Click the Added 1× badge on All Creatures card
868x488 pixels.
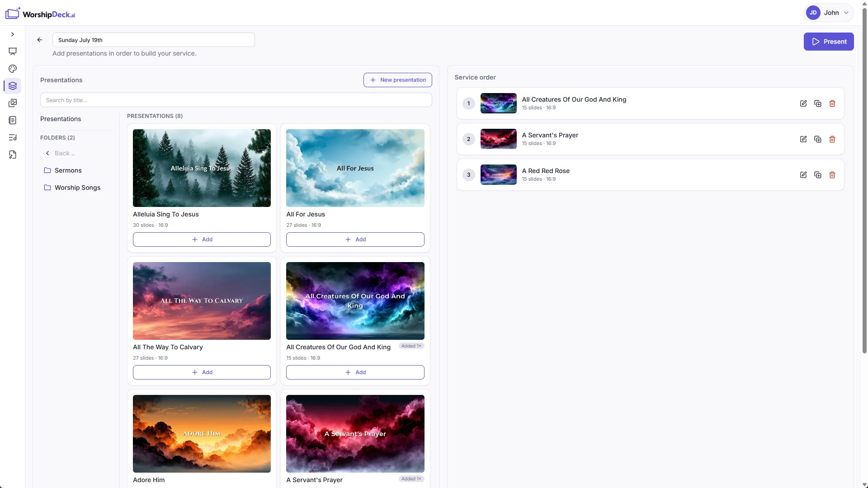tap(411, 346)
